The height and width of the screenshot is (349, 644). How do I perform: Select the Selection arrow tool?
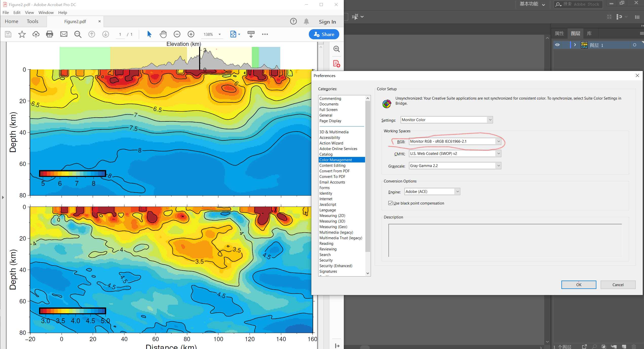[149, 34]
